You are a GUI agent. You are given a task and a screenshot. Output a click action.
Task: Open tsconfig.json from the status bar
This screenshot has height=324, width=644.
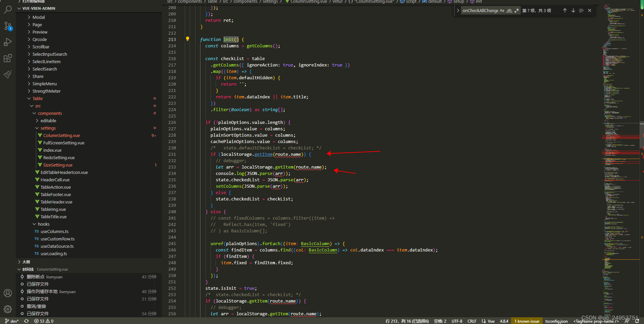coord(556,321)
